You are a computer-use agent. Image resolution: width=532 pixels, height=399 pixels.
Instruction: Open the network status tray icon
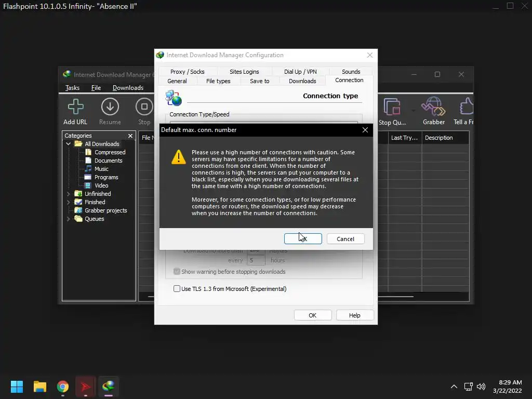coord(469,387)
